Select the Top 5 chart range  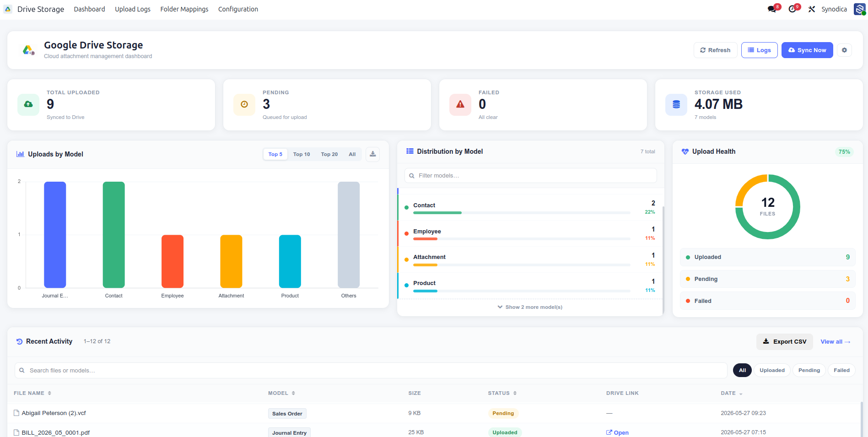point(275,154)
